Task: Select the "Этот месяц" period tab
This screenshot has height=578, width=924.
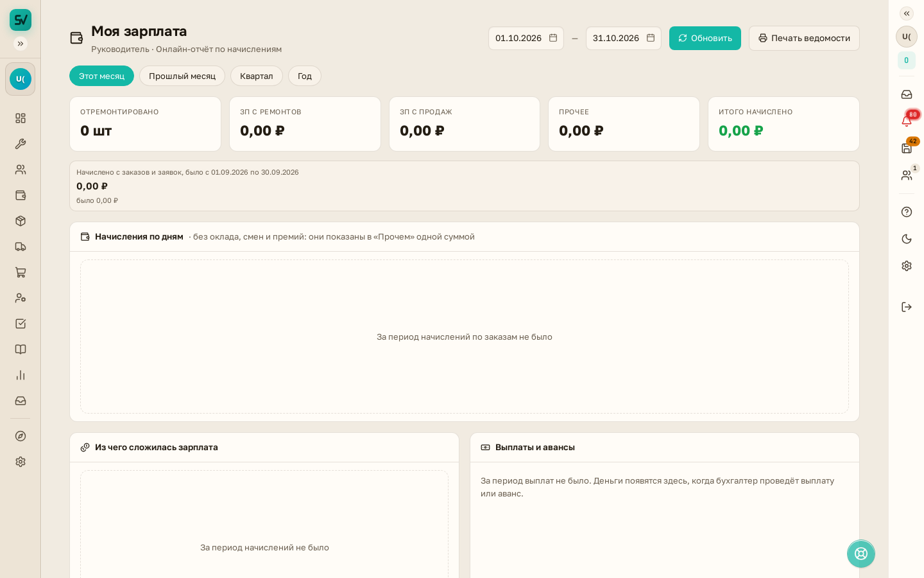Action: tap(101, 76)
